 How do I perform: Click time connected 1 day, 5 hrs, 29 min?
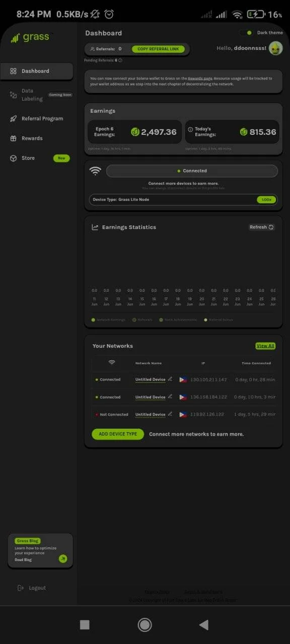coord(255,415)
